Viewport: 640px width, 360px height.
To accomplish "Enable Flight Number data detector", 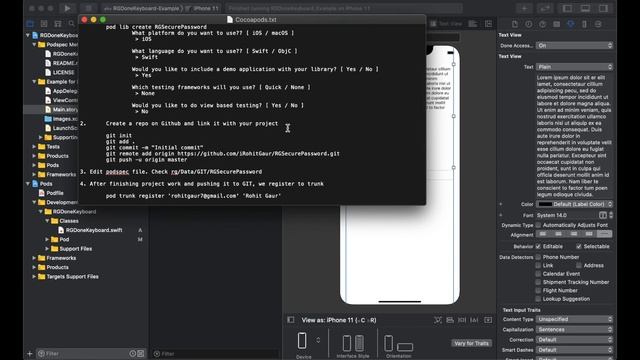I will click(x=538, y=290).
